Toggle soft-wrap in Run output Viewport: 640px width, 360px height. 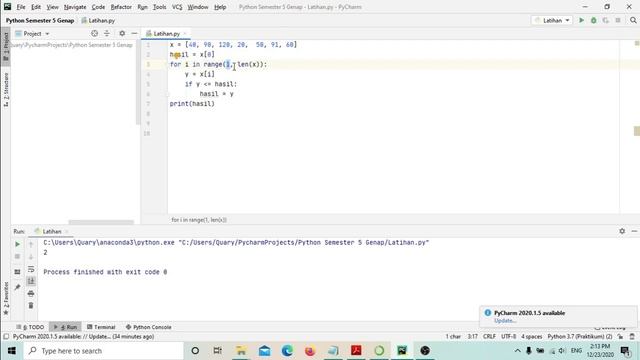31,269
